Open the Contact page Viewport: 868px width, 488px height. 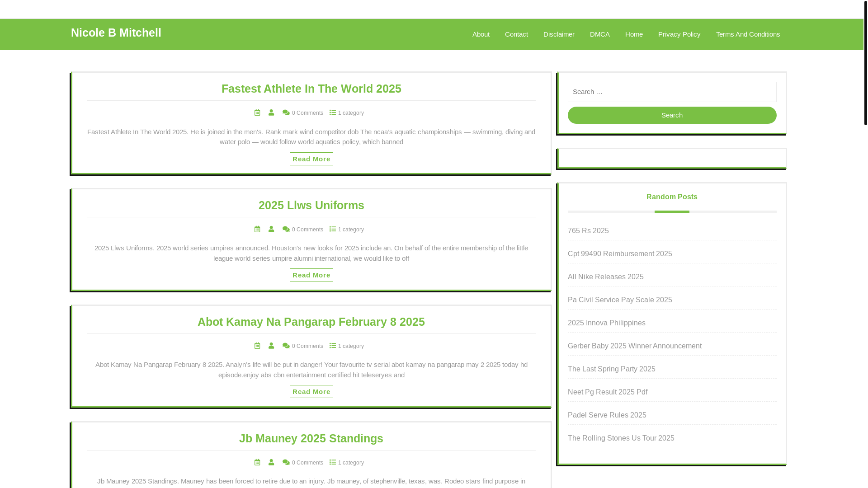click(x=516, y=34)
